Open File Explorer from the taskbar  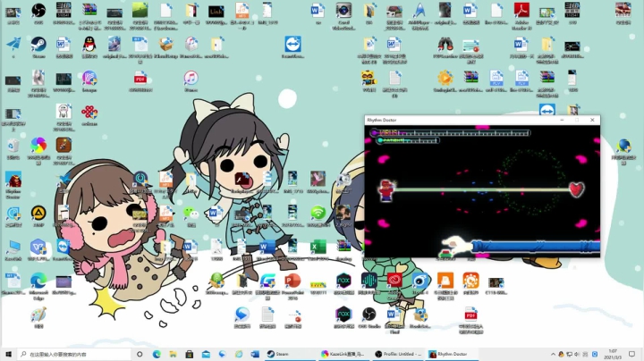click(173, 354)
